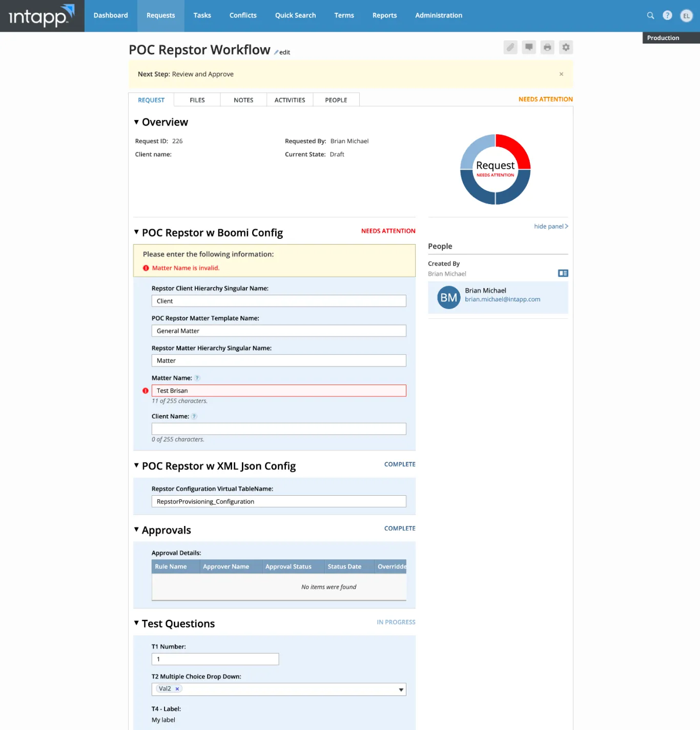
Task: Click the BM avatar circle
Action: (x=449, y=298)
